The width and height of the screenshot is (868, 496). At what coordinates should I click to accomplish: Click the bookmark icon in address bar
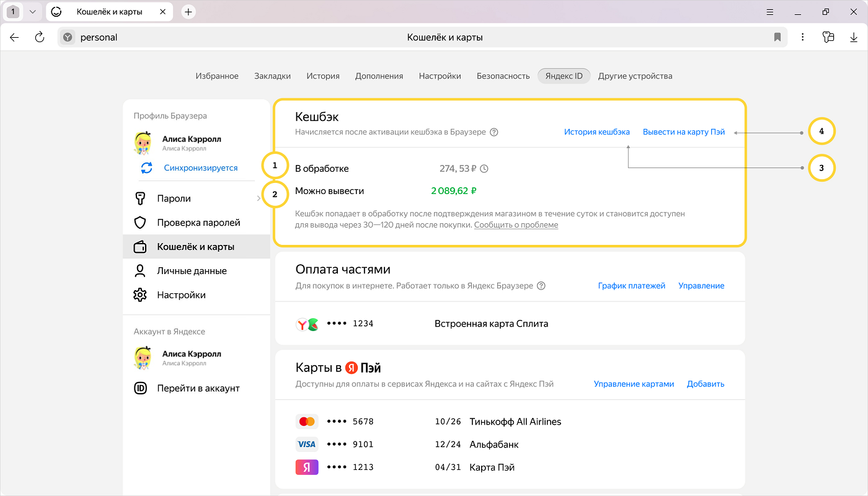click(x=777, y=37)
